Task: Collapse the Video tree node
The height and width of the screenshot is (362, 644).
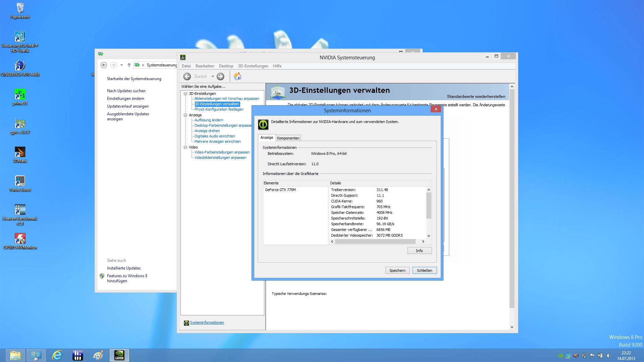Action: 185,147
